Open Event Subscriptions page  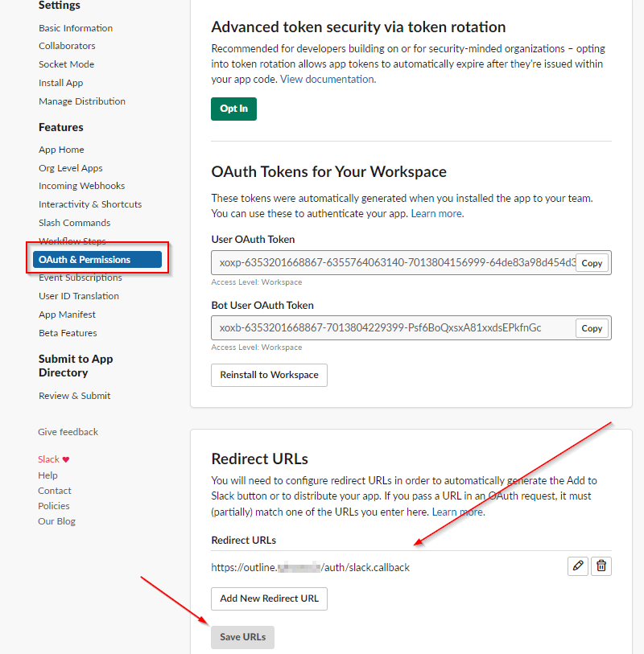point(80,278)
